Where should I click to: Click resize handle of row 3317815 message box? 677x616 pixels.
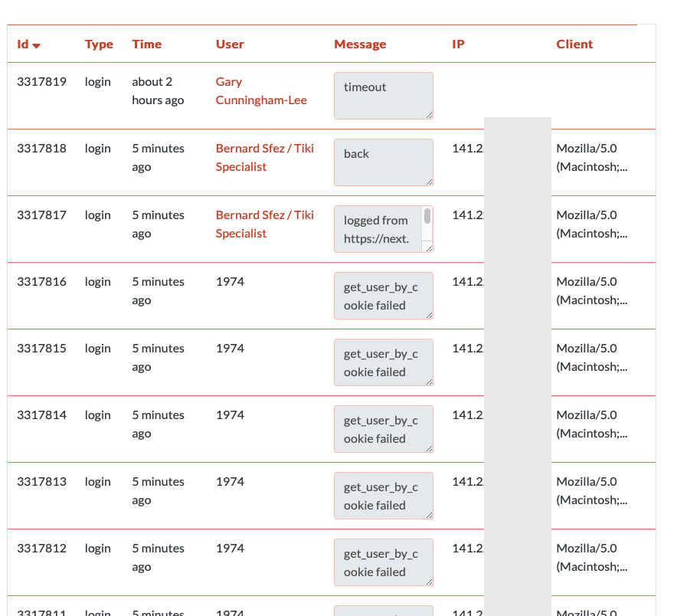coord(429,382)
